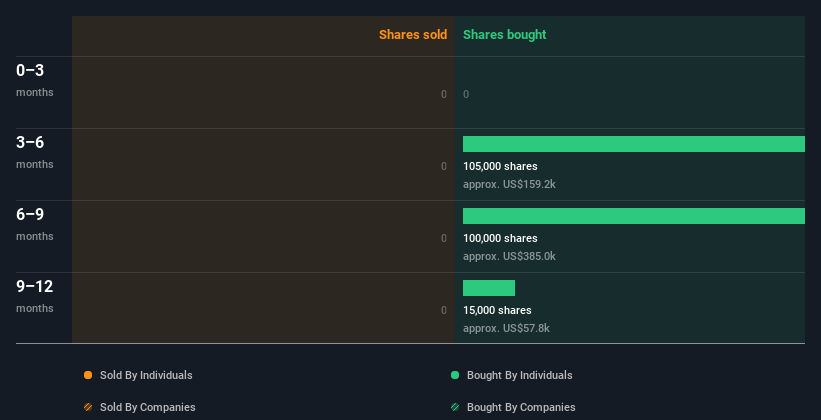Click the striped Sold By Companies legend icon
Screen dimensions: 821x420
[x=88, y=407]
